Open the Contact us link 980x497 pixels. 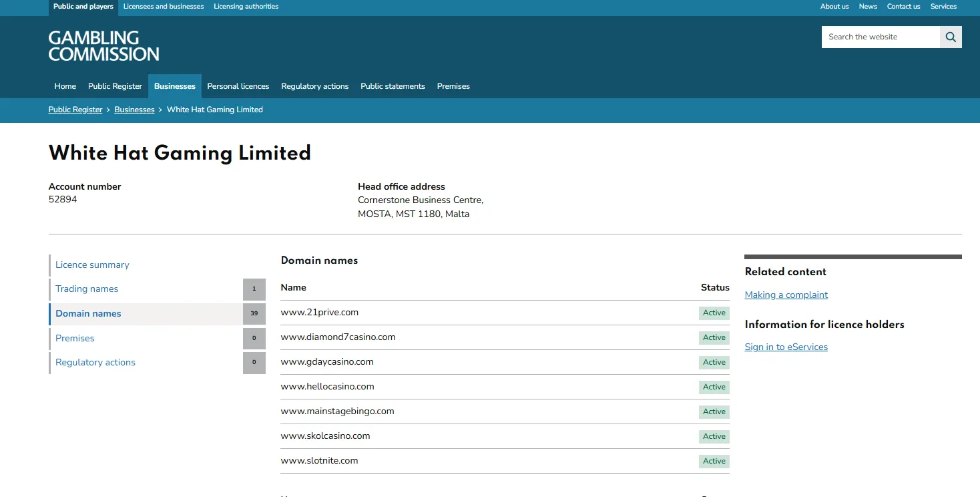pyautogui.click(x=903, y=7)
